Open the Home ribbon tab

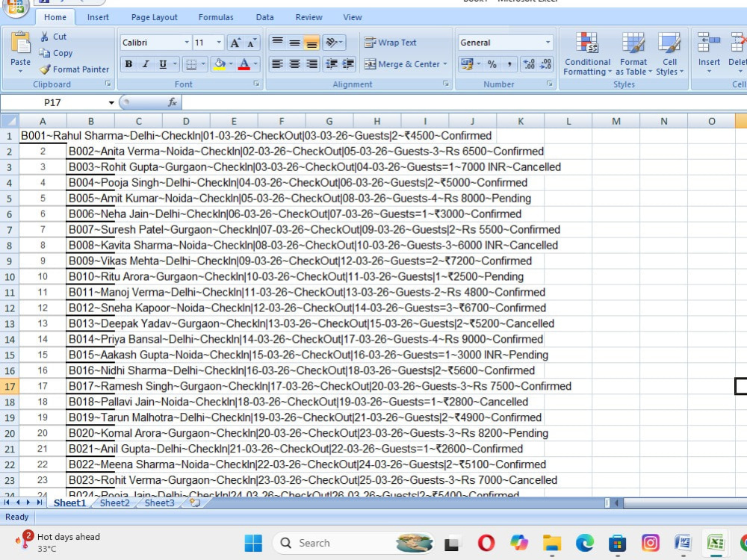click(x=55, y=17)
